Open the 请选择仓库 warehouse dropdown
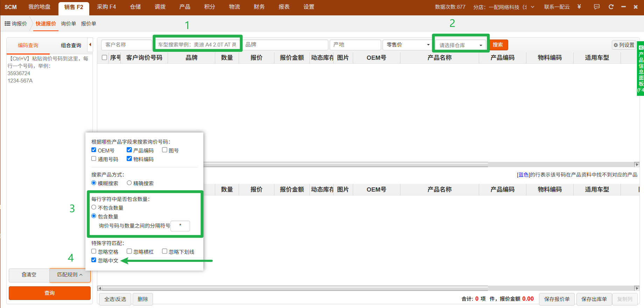The height and width of the screenshot is (308, 644). 460,45
